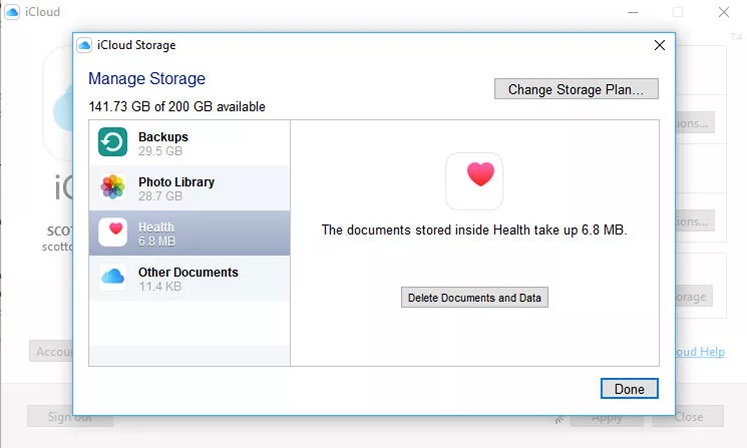Select the Backups 29.5 GB entry label
Image resolution: width=747 pixels, height=448 pixels.
163,143
